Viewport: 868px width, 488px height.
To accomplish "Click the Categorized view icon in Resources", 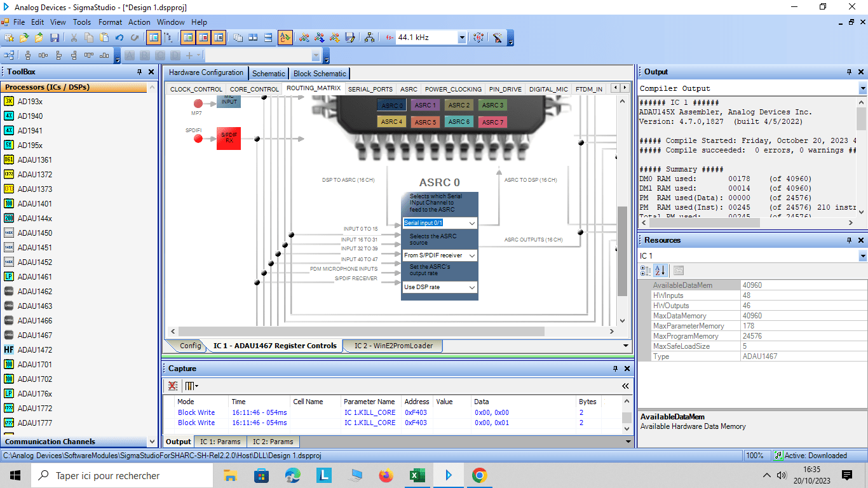I will click(646, 270).
